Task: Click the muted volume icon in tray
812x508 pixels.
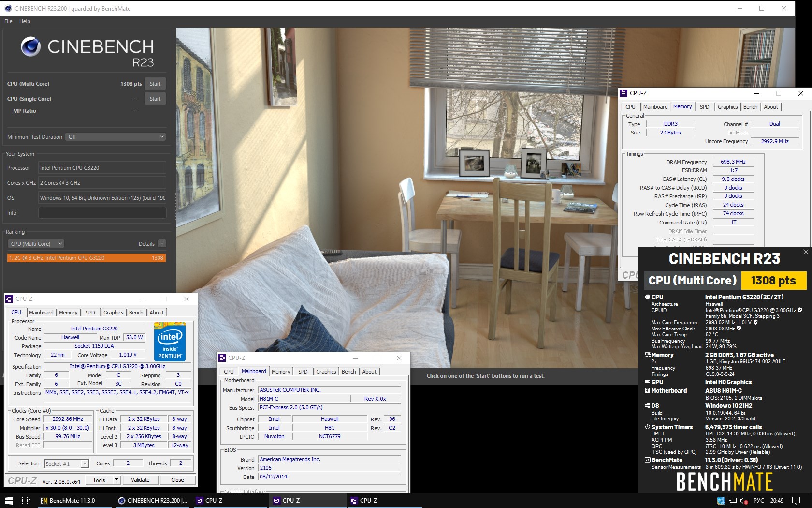Action: pos(744,501)
